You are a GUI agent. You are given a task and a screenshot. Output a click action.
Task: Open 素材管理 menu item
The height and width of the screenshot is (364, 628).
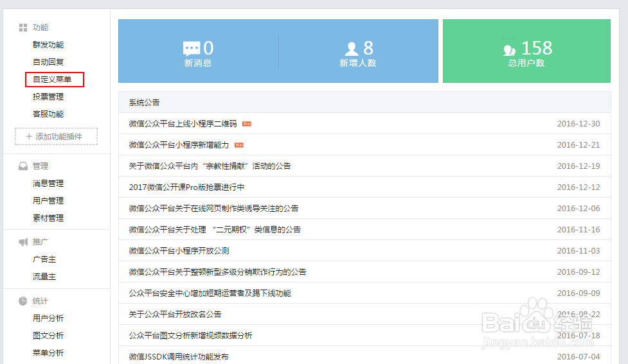48,218
